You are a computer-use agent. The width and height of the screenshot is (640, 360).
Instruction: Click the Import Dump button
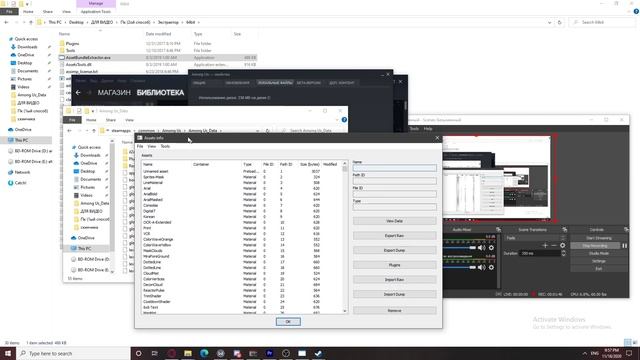[x=394, y=294]
